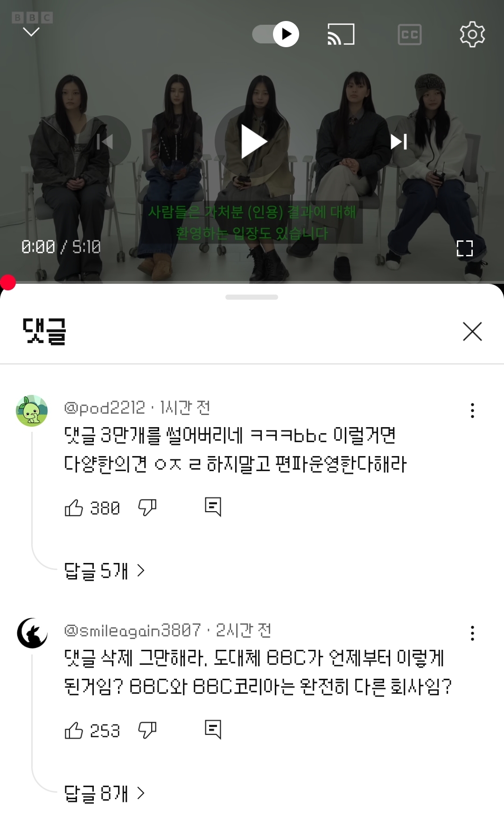Dislike @smileagain3807's comment

(x=147, y=730)
